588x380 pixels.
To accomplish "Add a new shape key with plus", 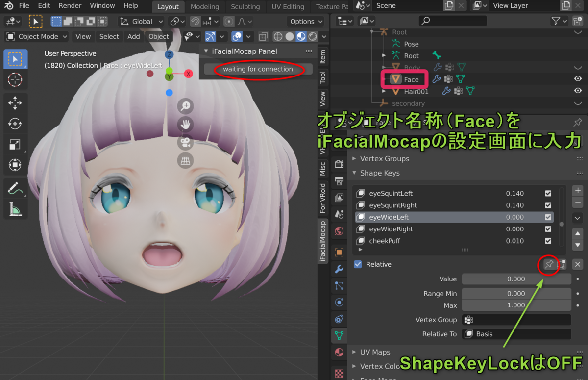I will (x=578, y=190).
